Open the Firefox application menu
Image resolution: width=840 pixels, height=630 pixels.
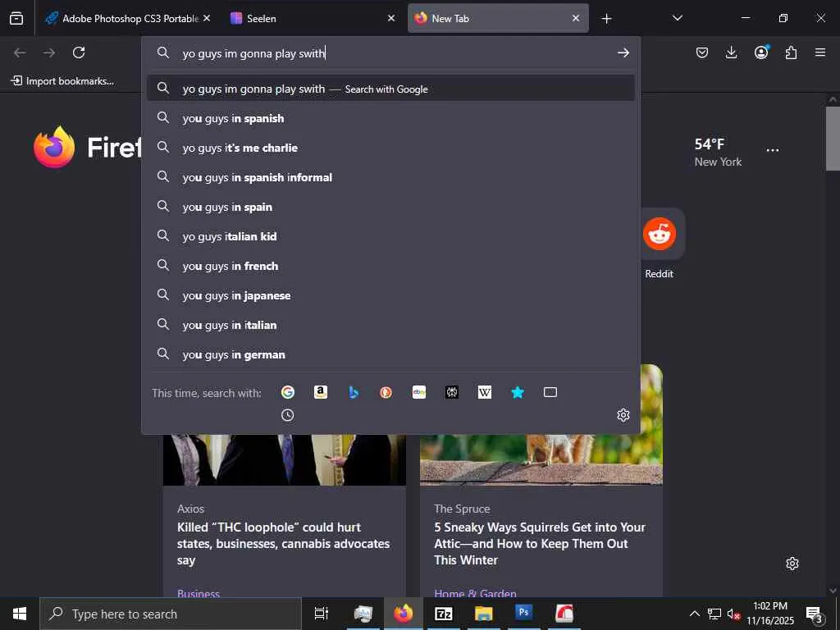click(820, 52)
